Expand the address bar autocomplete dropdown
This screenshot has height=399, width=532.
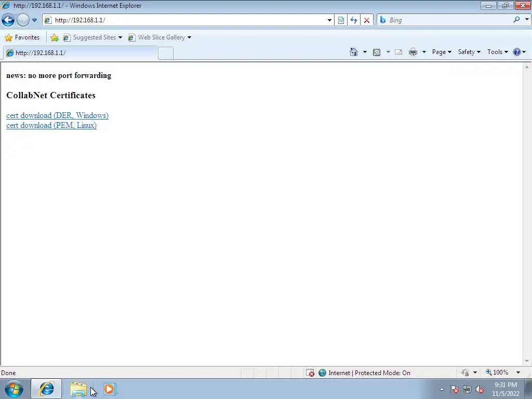click(x=329, y=20)
